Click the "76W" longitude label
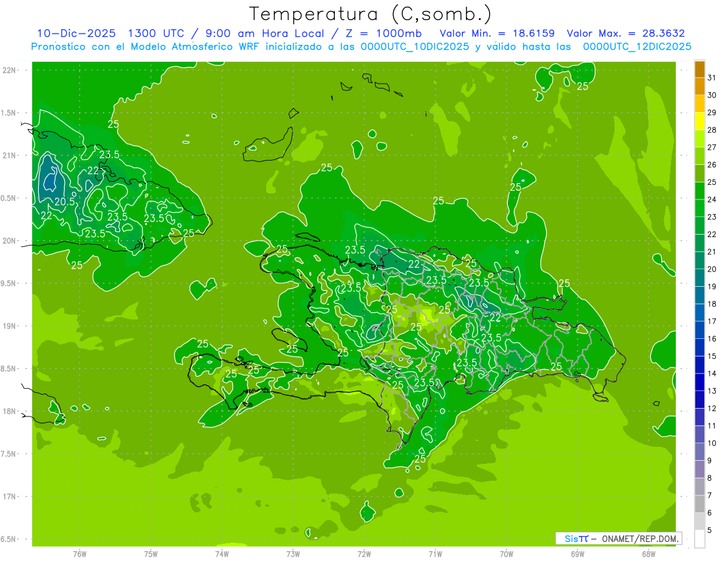The height and width of the screenshot is (562, 728). tap(79, 554)
